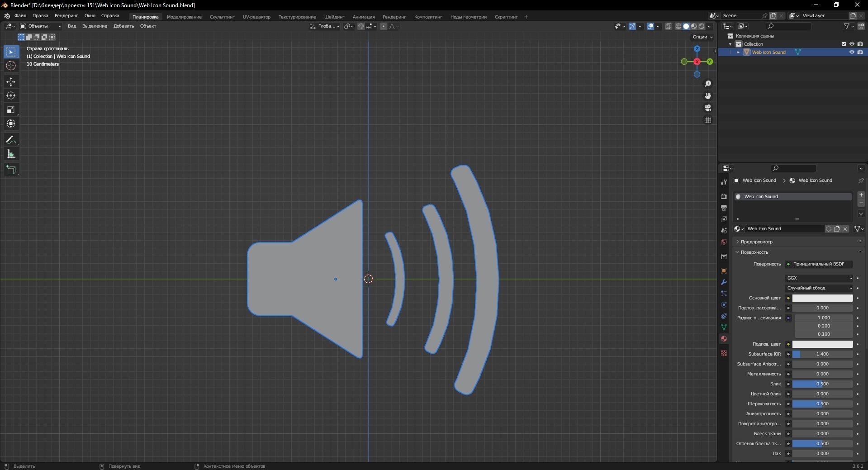Screen dimensions: 868x470
Task: Open the Render properties tab
Action: (724, 196)
